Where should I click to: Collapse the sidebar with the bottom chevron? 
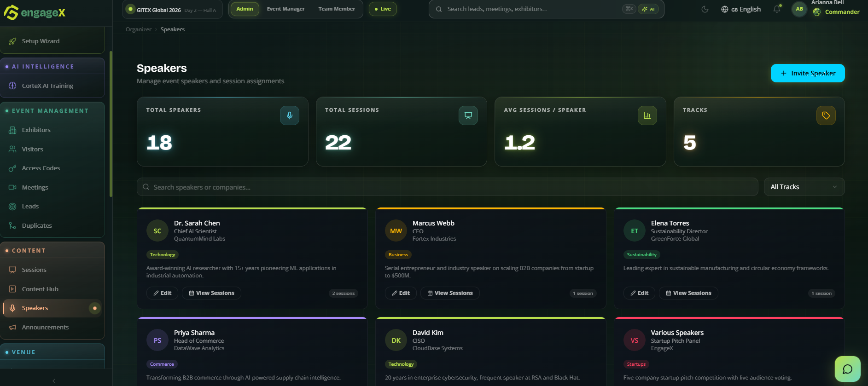tap(54, 380)
